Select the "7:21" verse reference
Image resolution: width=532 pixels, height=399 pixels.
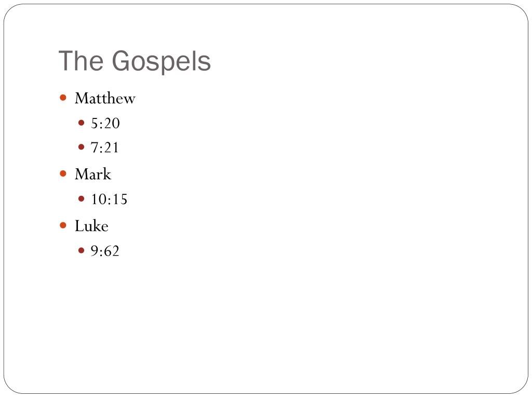[104, 148]
